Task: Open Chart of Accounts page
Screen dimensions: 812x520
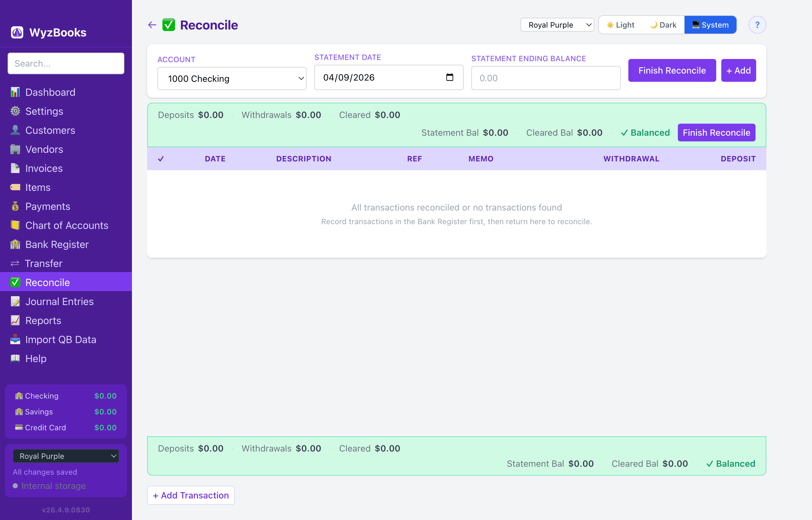Action: point(67,225)
